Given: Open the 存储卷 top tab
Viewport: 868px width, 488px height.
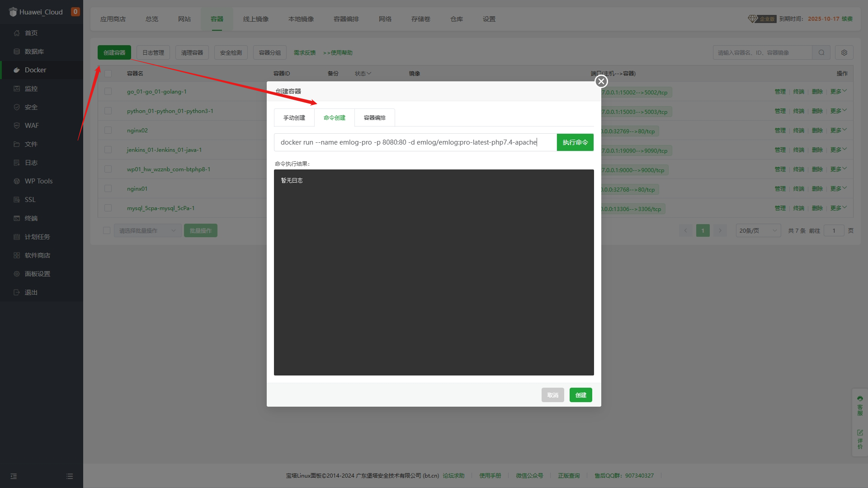Looking at the screenshot, I should click(421, 19).
